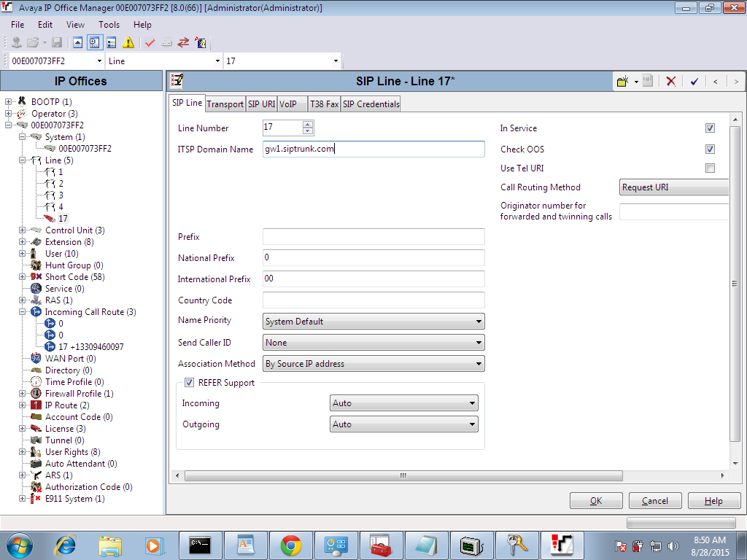Toggle the REFER Support checkbox

click(189, 382)
